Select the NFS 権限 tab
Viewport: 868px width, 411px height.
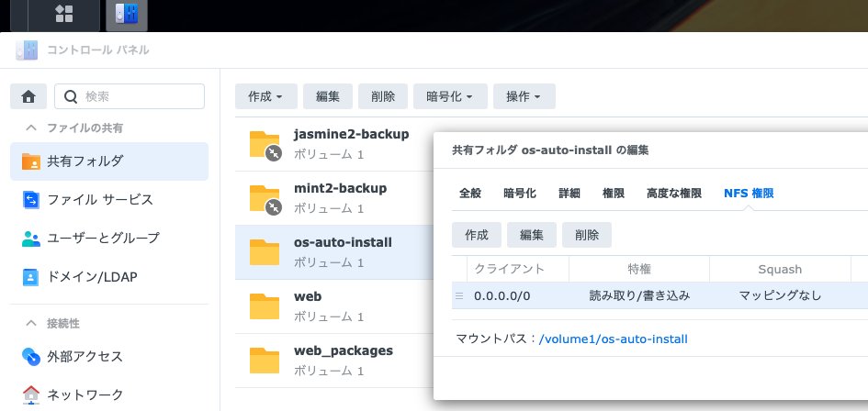point(749,194)
